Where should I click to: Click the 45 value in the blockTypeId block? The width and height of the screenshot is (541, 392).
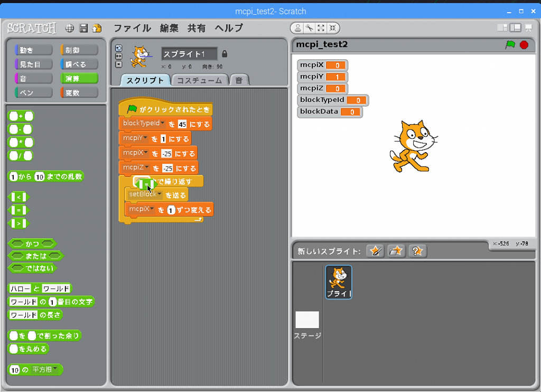[x=182, y=124]
